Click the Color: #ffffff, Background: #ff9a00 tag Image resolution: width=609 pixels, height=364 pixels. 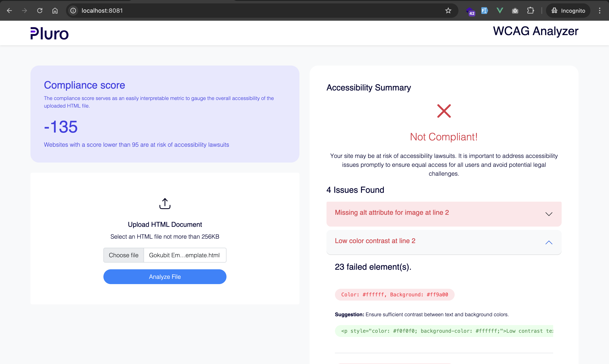[x=394, y=294]
